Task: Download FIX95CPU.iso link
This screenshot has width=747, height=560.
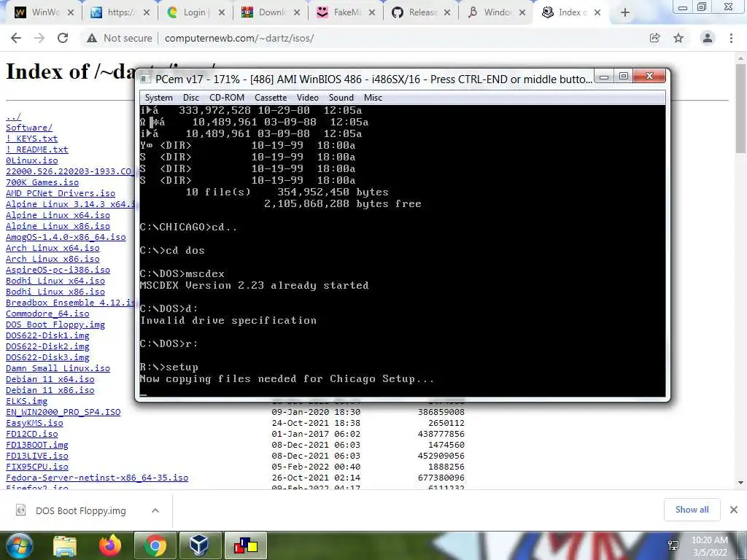Action: tap(36, 467)
